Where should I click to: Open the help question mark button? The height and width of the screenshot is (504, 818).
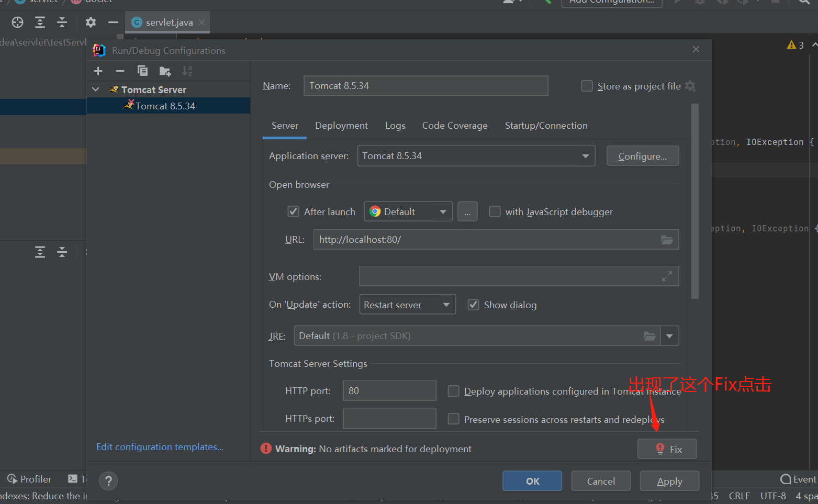pos(108,481)
